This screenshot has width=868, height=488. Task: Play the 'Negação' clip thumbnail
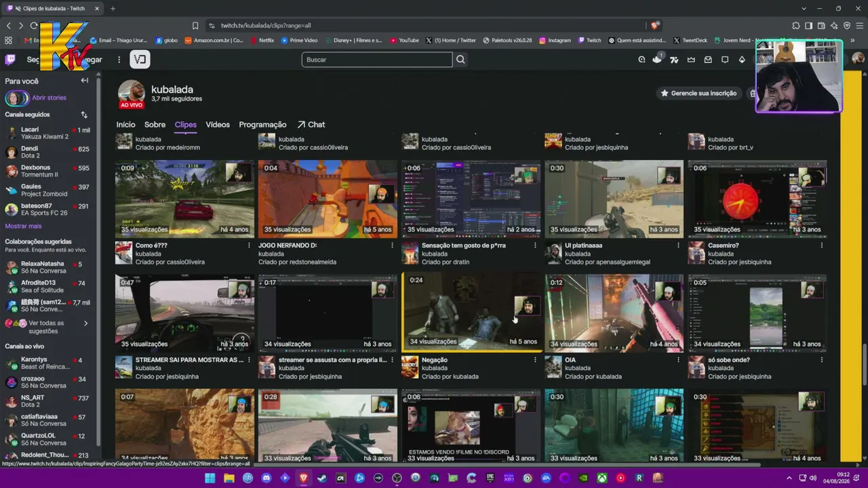point(471,312)
